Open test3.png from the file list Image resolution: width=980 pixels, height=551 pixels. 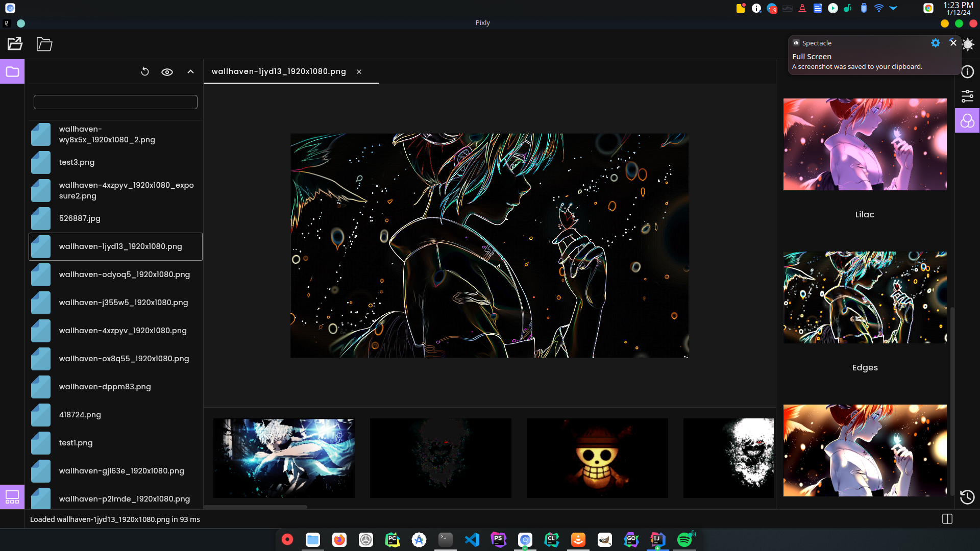(77, 162)
